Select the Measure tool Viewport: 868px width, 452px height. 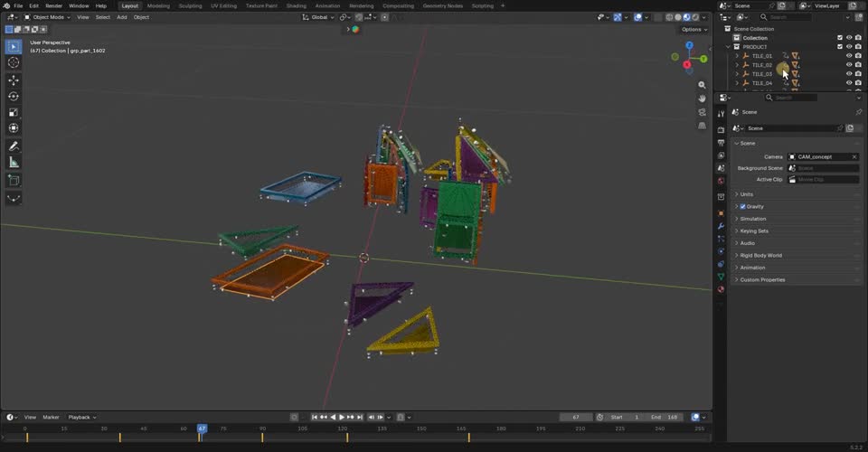(14, 162)
